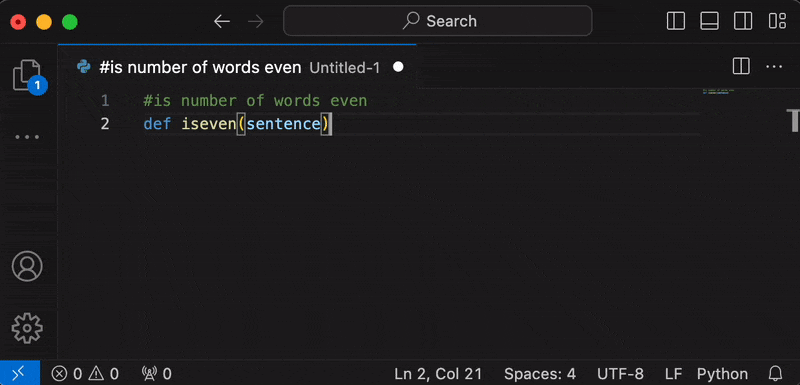
Task: Click the yellow minimize window button
Action: (x=44, y=22)
